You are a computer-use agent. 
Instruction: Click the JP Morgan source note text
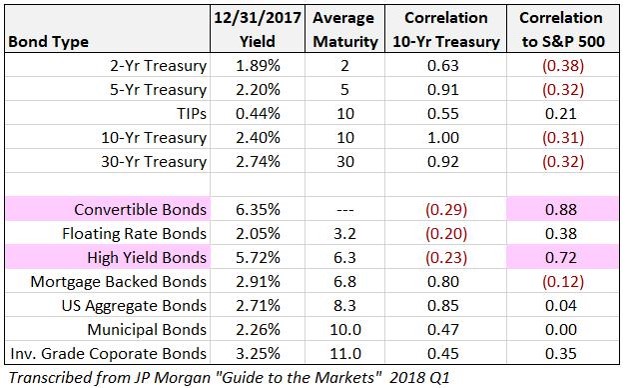pos(229,377)
